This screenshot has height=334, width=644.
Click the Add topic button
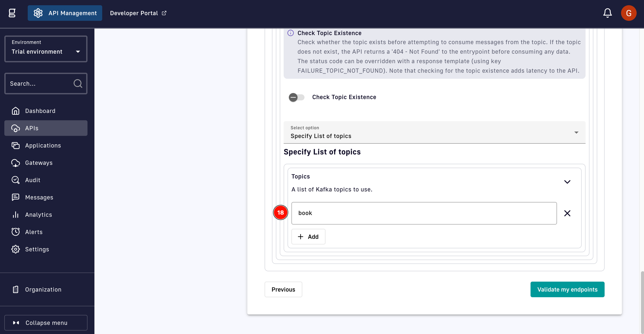tap(308, 237)
